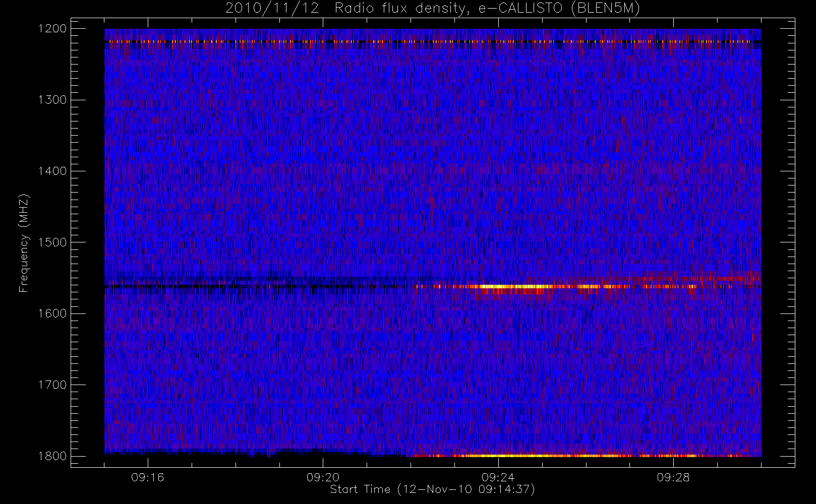Image resolution: width=816 pixels, height=504 pixels.
Task: Click the 09:24 time tick label
Action: pos(498,477)
